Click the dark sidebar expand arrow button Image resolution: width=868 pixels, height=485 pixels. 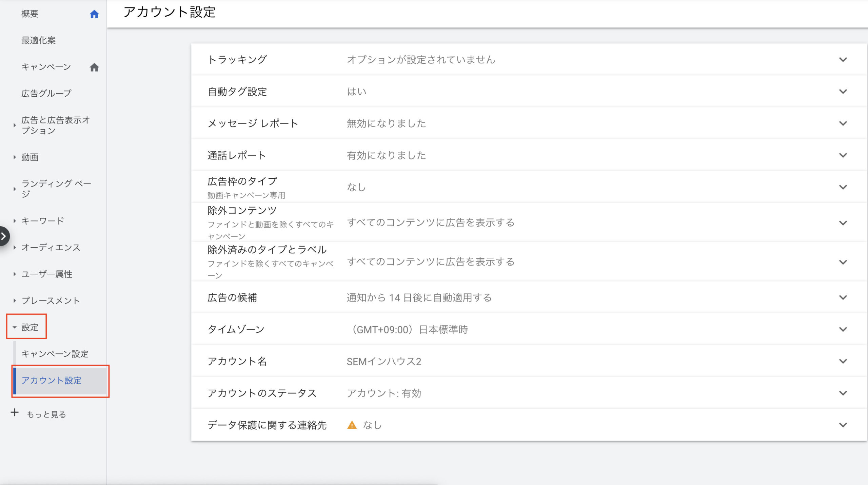(x=4, y=236)
